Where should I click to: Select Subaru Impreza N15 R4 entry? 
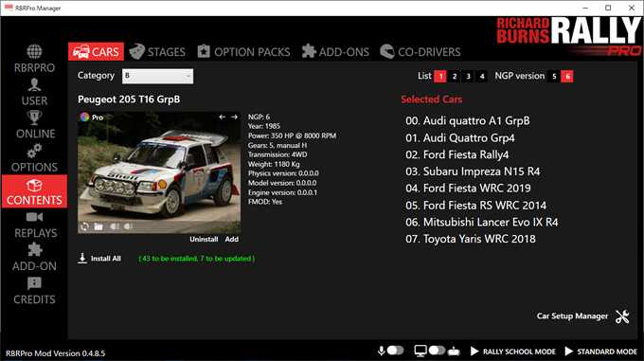click(473, 171)
